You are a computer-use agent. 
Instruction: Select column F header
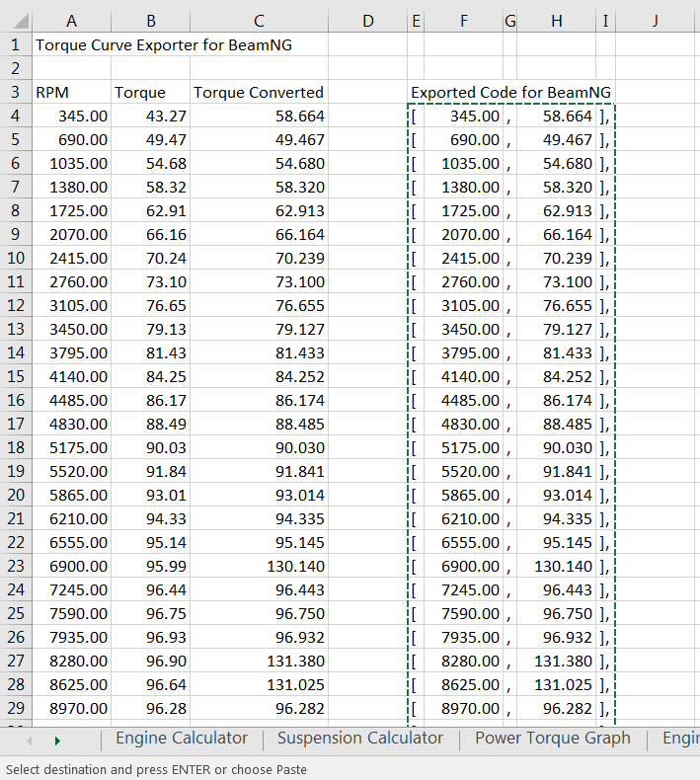(464, 21)
